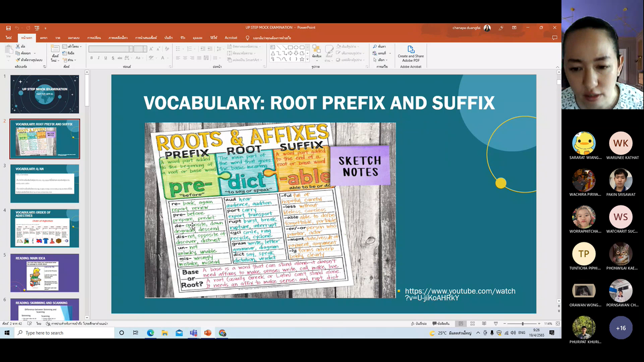Click the Find magnifier icon
644x362 pixels.
pos(375,47)
